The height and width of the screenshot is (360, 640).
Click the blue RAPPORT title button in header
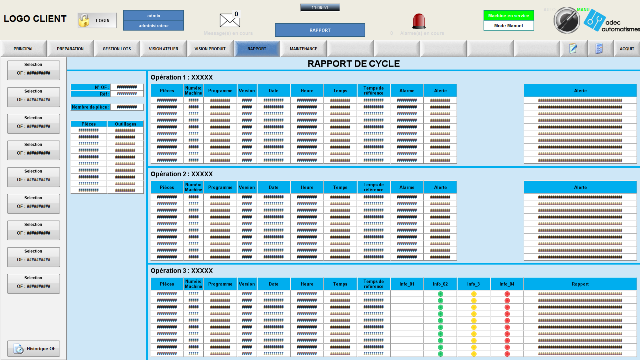click(320, 30)
